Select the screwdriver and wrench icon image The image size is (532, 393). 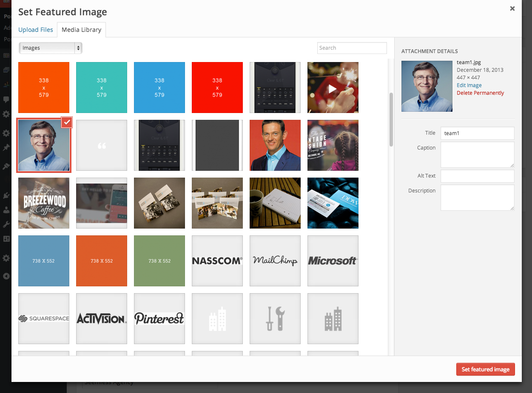click(x=275, y=319)
